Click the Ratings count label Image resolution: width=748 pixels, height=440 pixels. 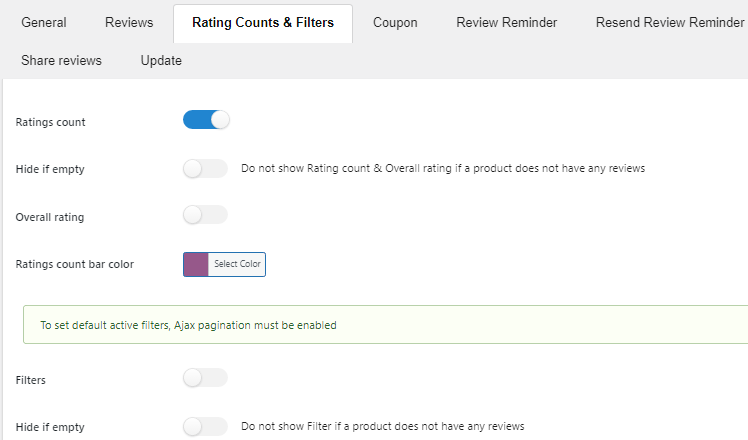tap(51, 122)
